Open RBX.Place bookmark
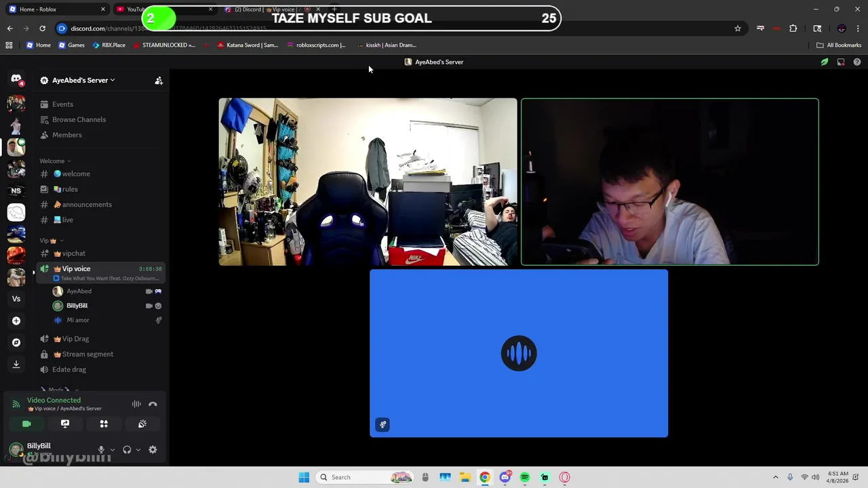The height and width of the screenshot is (488, 868). 108,45
